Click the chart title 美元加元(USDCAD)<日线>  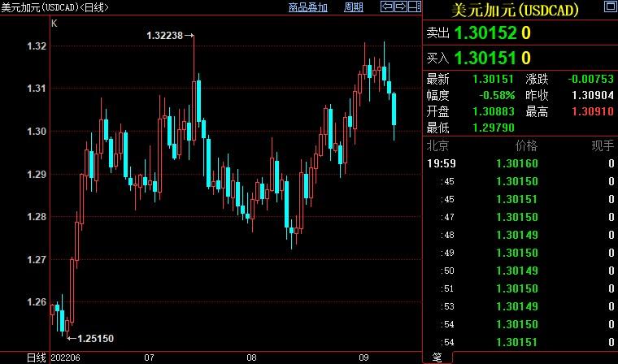pos(55,7)
